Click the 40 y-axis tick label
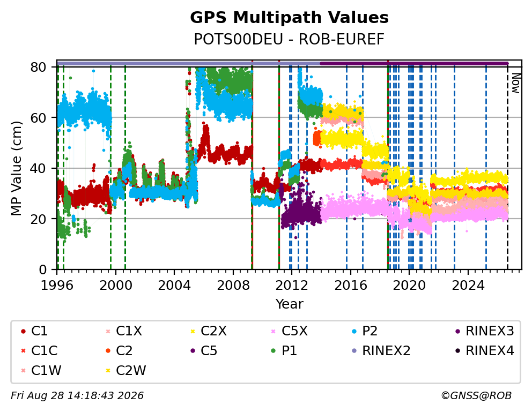 pyautogui.click(x=38, y=168)
